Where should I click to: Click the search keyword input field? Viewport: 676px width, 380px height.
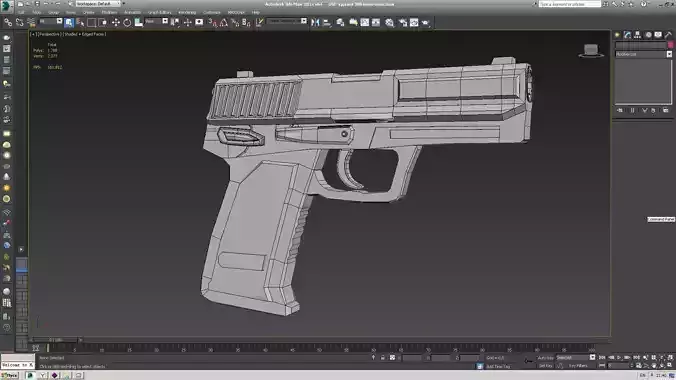point(570,4)
